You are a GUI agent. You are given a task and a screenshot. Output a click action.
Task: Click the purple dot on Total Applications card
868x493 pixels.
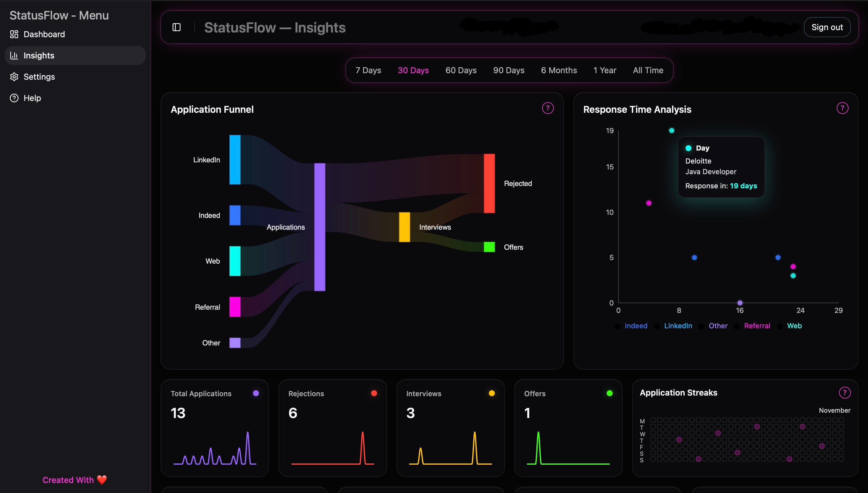click(256, 393)
